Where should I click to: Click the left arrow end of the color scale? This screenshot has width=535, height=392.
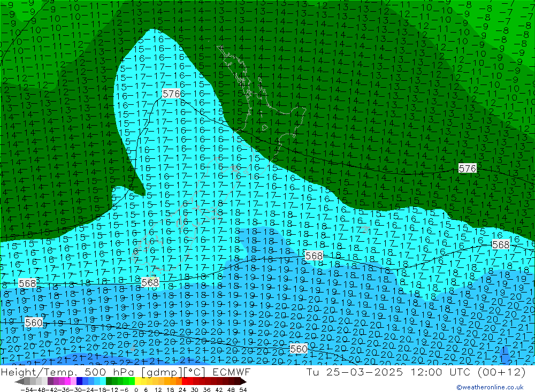(19, 381)
